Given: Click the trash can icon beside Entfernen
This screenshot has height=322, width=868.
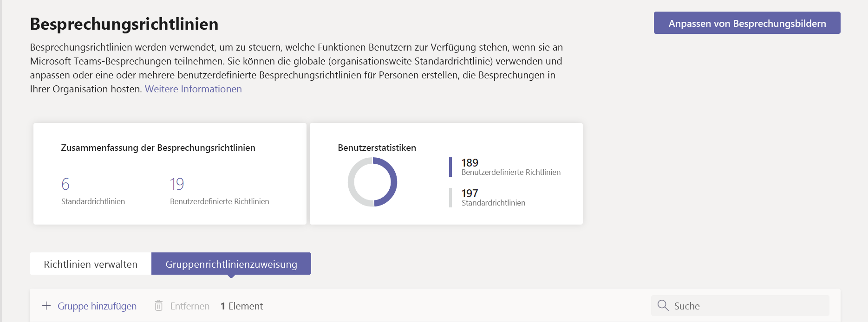Looking at the screenshot, I should tap(159, 306).
